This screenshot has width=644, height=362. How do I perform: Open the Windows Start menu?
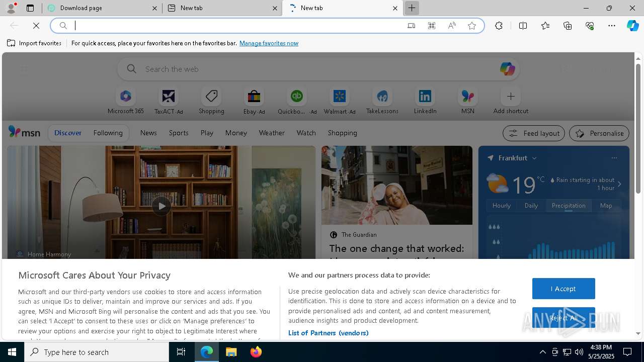tap(12, 352)
